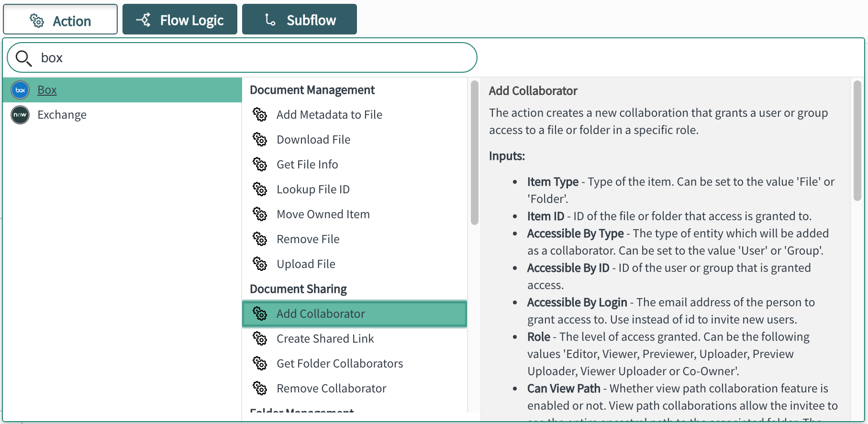Open the Box spoke link
The height and width of the screenshot is (424, 868).
pos(47,90)
